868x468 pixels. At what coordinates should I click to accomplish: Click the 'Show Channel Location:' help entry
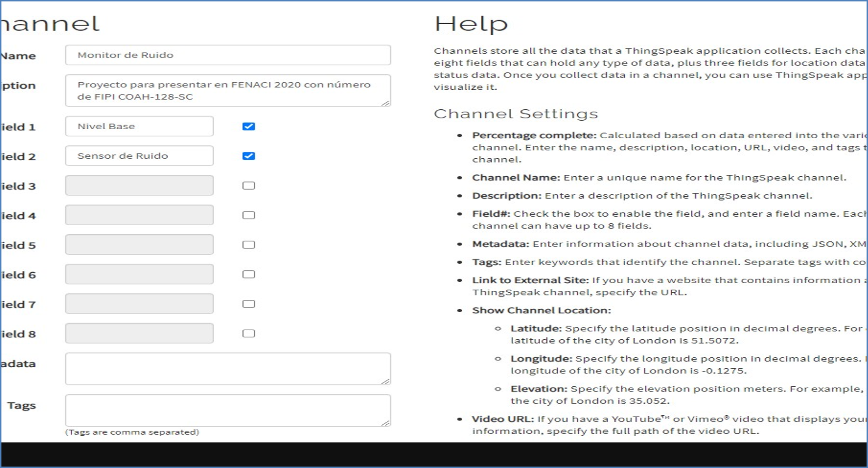542,311
